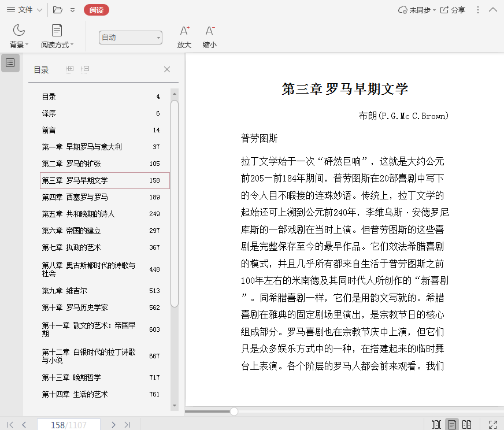Click the reading progress slider handle

pyautogui.click(x=234, y=412)
